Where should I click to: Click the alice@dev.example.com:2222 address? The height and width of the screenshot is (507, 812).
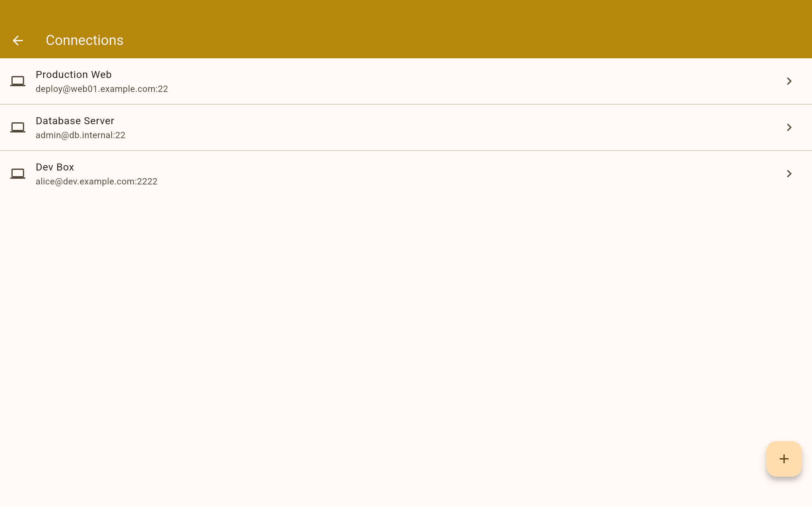click(96, 181)
